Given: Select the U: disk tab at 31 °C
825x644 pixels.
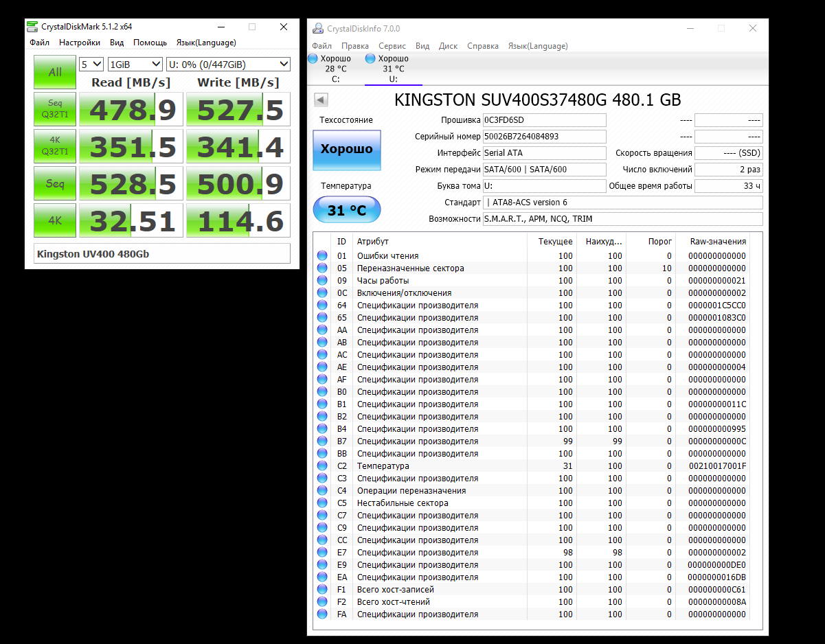Looking at the screenshot, I should coord(393,69).
